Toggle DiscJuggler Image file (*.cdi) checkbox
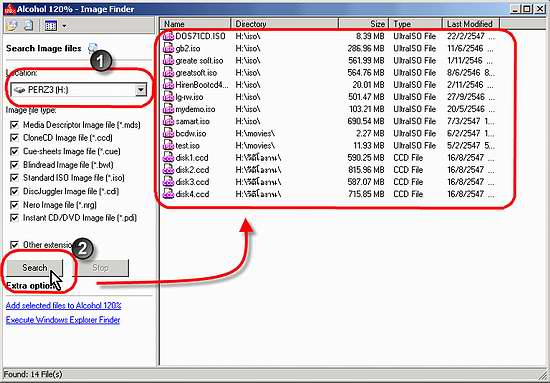This screenshot has height=383, width=550. pyautogui.click(x=14, y=191)
